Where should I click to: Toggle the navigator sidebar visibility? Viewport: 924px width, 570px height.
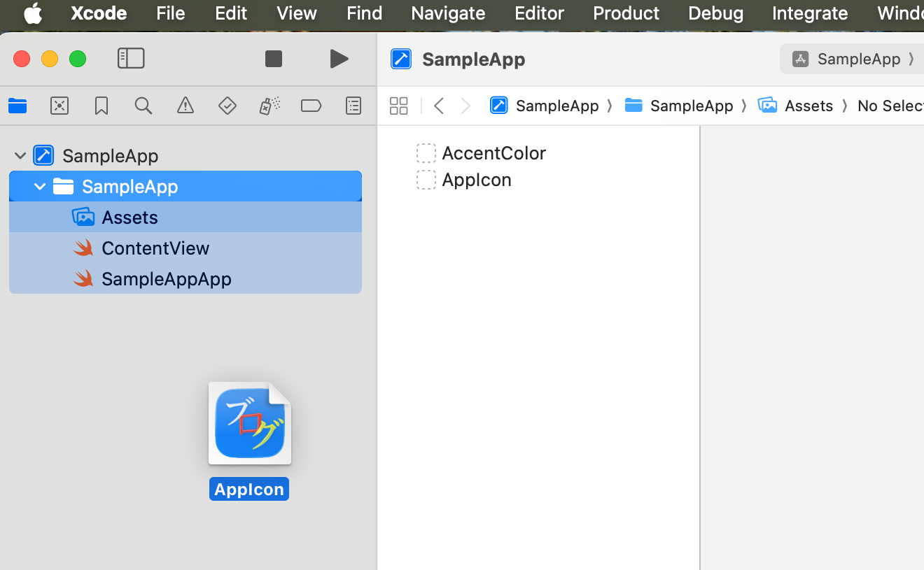131,59
